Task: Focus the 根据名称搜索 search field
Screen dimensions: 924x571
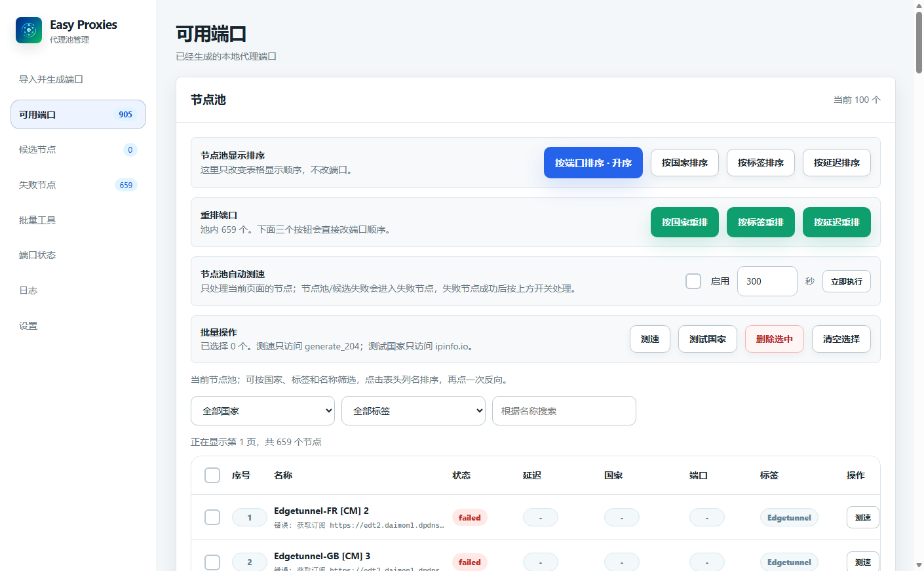Action: pyautogui.click(x=564, y=411)
